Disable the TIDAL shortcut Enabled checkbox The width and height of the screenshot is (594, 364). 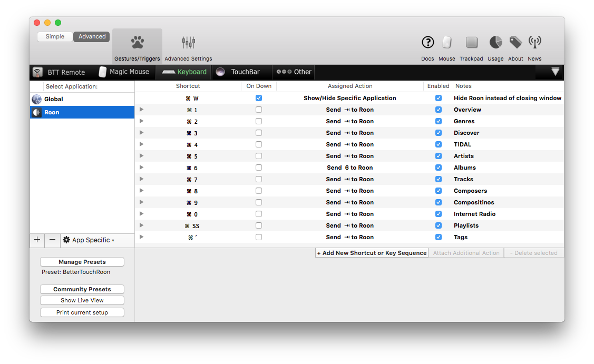[x=439, y=144]
